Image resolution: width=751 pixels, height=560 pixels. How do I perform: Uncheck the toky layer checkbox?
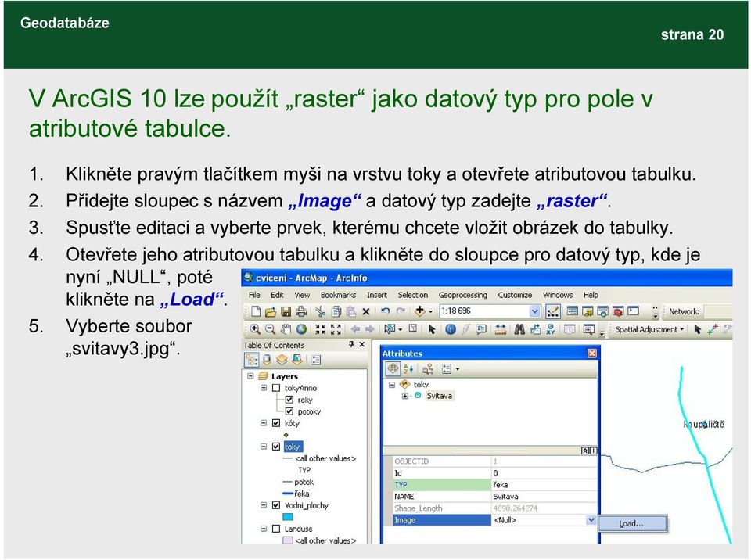tap(276, 447)
